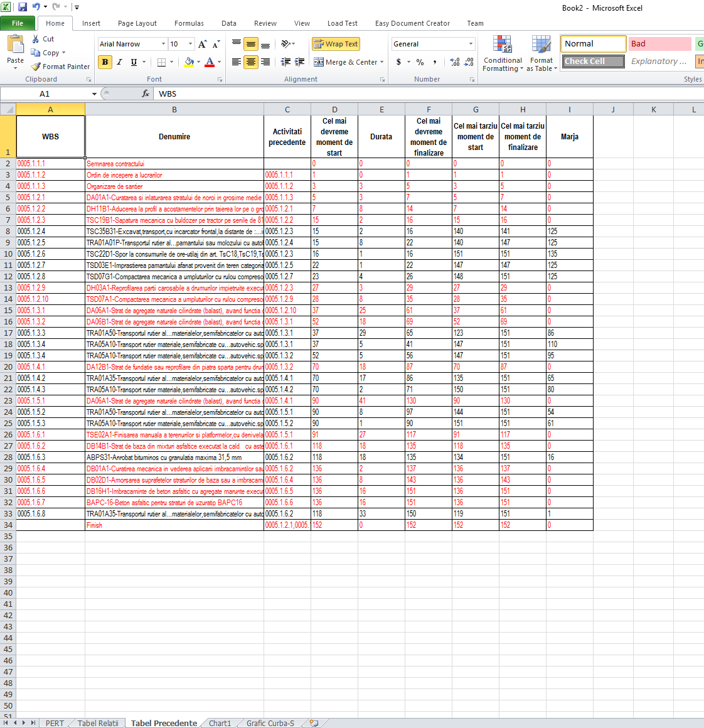Increase the cell indent

coord(300,62)
